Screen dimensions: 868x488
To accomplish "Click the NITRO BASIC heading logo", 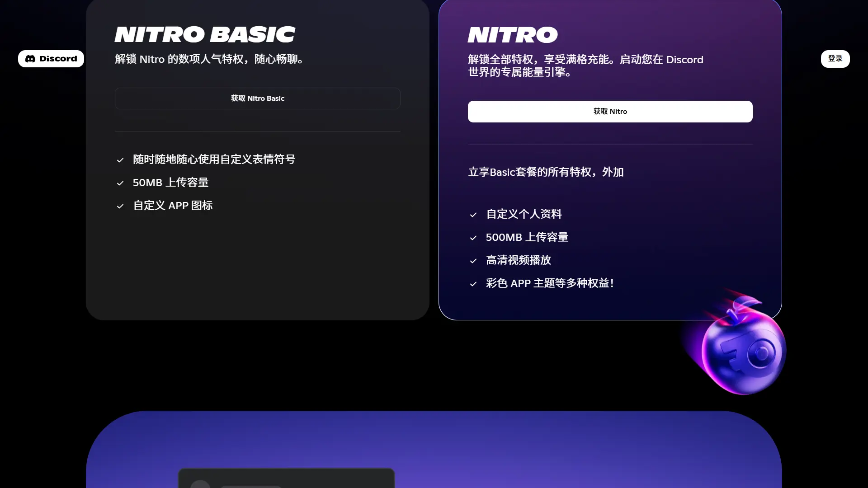I will [x=205, y=35].
